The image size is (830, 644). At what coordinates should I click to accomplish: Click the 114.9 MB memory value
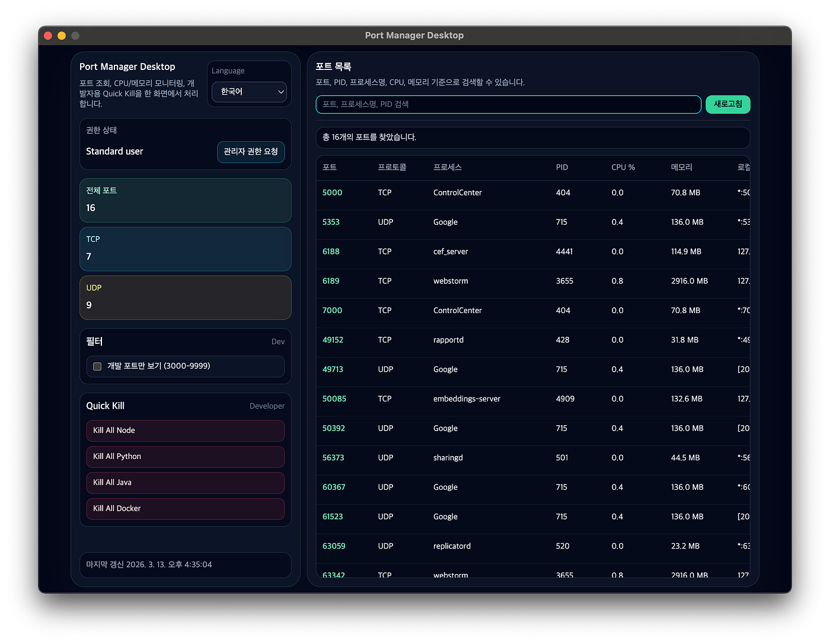(x=686, y=251)
